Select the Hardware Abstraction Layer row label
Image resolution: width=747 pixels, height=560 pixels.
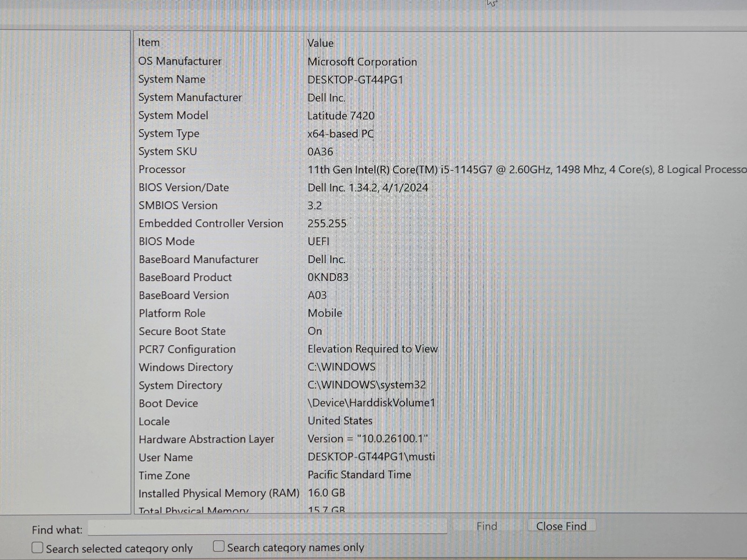[x=206, y=439]
